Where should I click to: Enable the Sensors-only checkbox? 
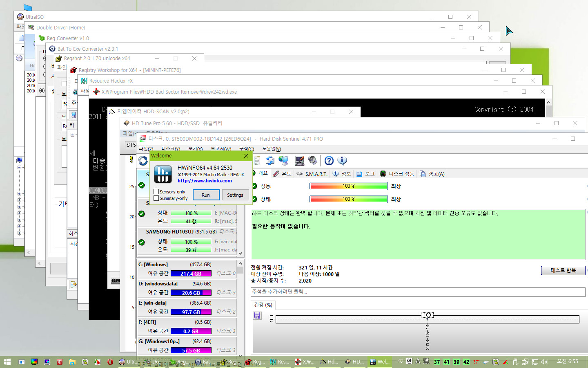(x=156, y=191)
